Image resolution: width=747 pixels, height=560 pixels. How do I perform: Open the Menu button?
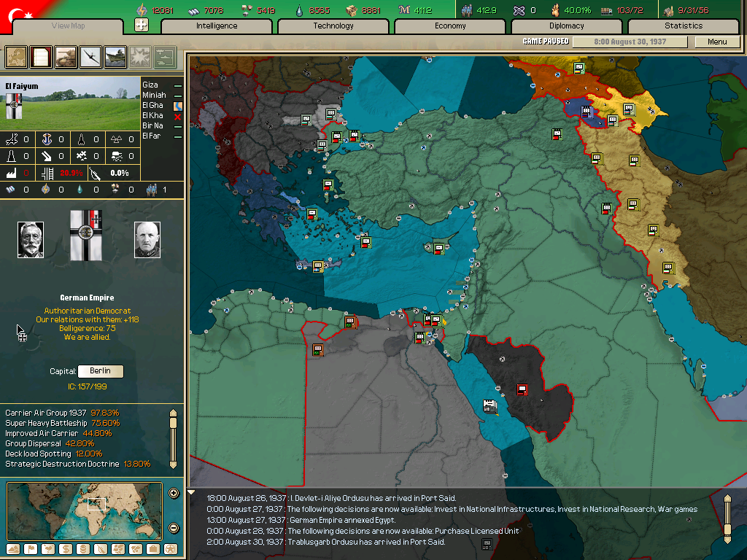click(717, 42)
